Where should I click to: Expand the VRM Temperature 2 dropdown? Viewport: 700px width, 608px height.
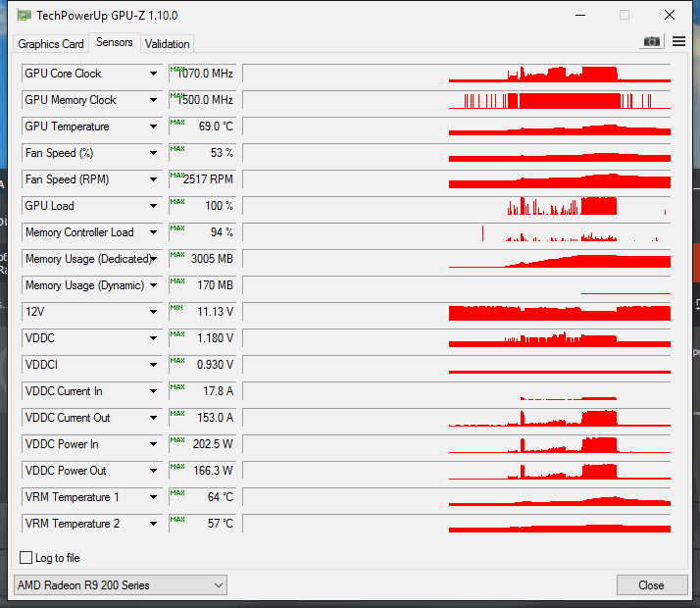tap(153, 524)
